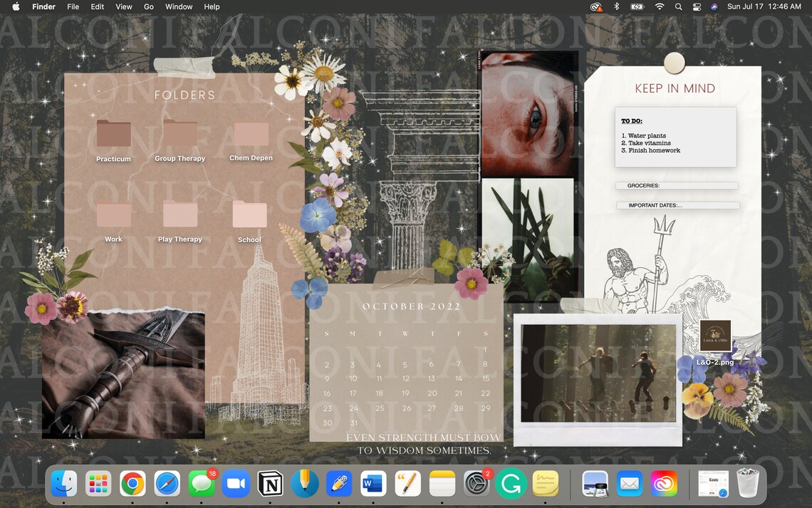Open the Trash
The width and height of the screenshot is (812, 508).
click(746, 483)
